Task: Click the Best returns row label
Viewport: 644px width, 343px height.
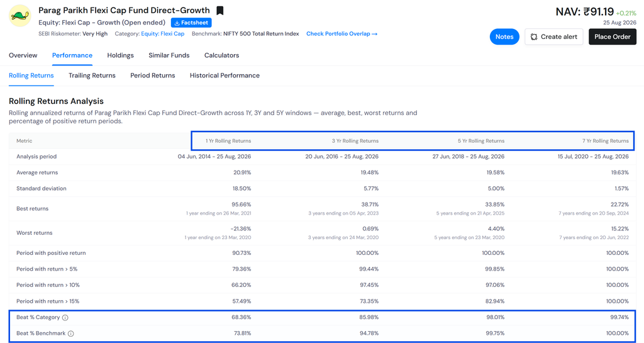Action: [33, 209]
